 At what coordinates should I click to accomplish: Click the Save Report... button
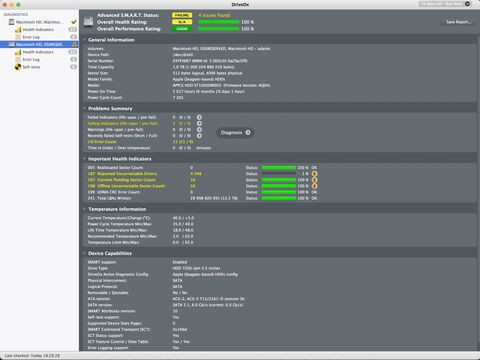[x=459, y=22]
